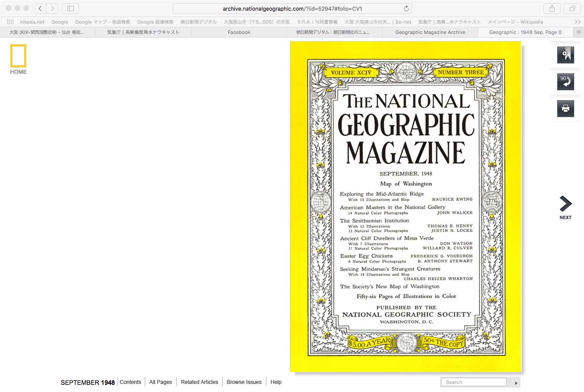This screenshot has width=584, height=392.
Task: Reload page via address bar icon
Action: pos(406,8)
